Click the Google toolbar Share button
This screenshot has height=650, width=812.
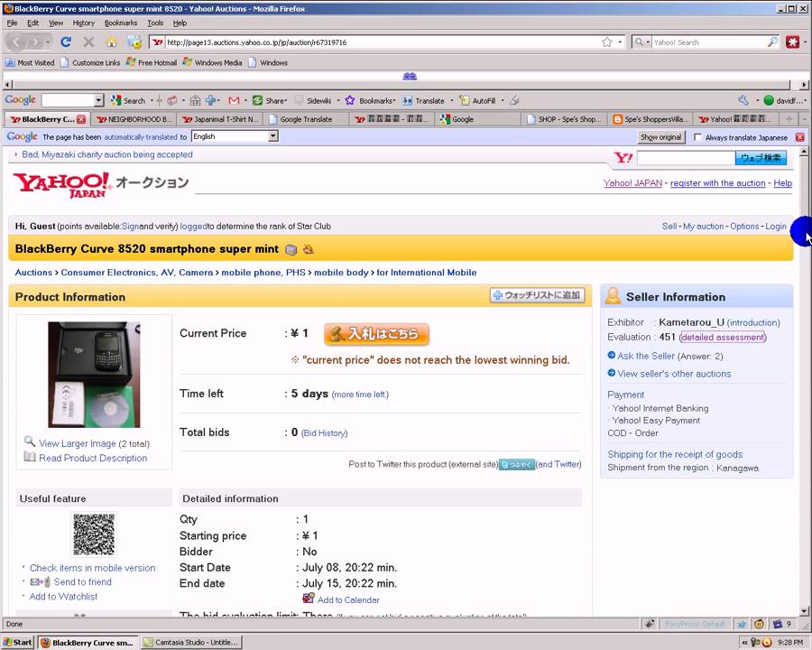269,100
